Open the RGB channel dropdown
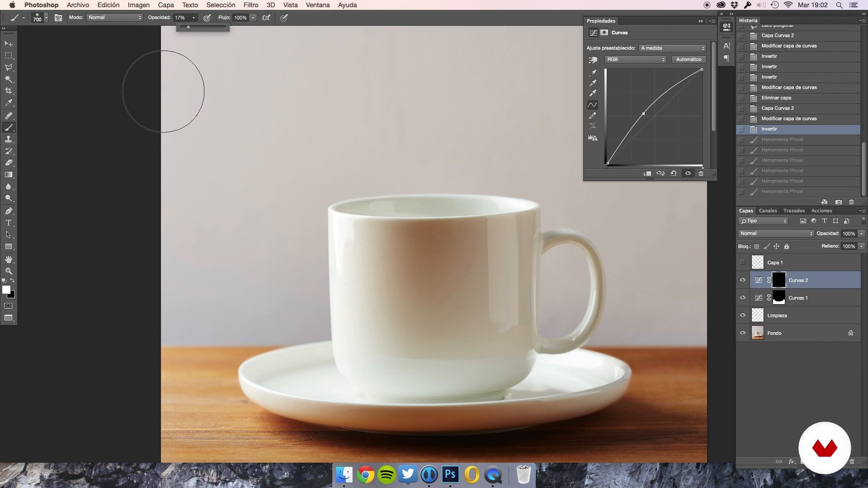This screenshot has width=868, height=488. click(x=635, y=60)
